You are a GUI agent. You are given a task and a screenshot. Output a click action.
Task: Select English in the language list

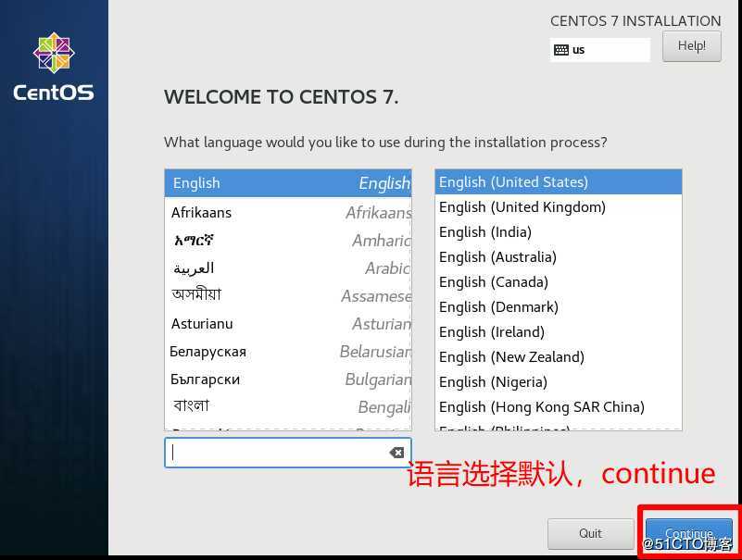288,183
